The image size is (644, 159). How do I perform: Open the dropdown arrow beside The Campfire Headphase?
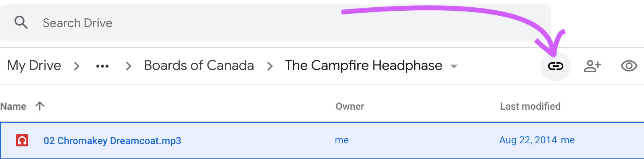tap(454, 67)
